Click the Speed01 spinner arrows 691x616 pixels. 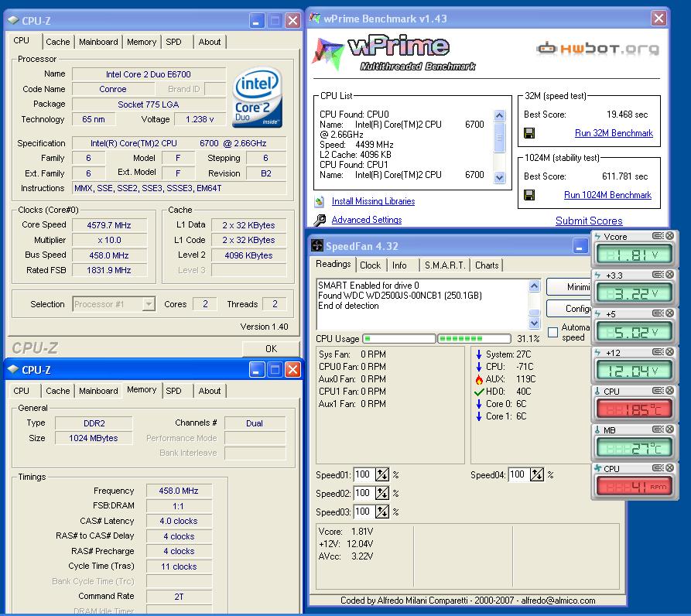click(382, 474)
